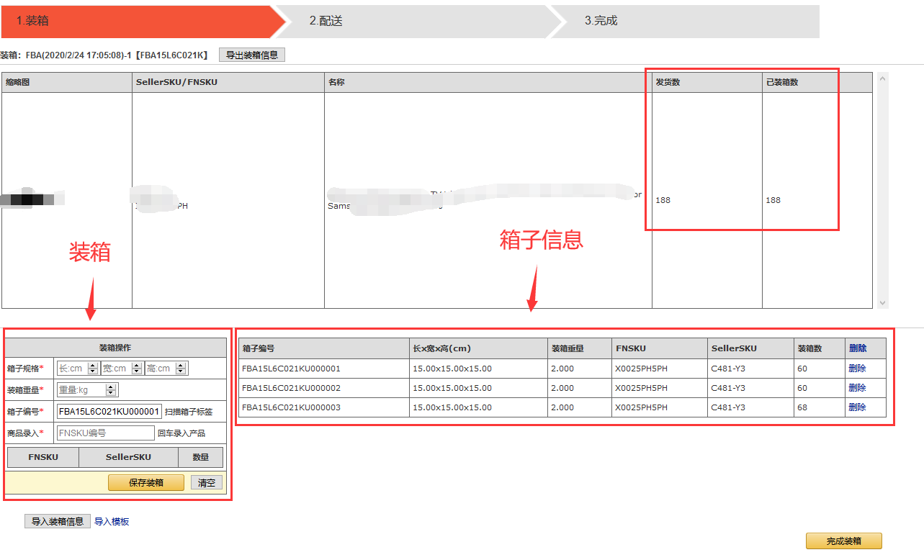Image resolution: width=924 pixels, height=560 pixels.
Task: Click the 数量 column header in packing panel
Action: (x=201, y=457)
